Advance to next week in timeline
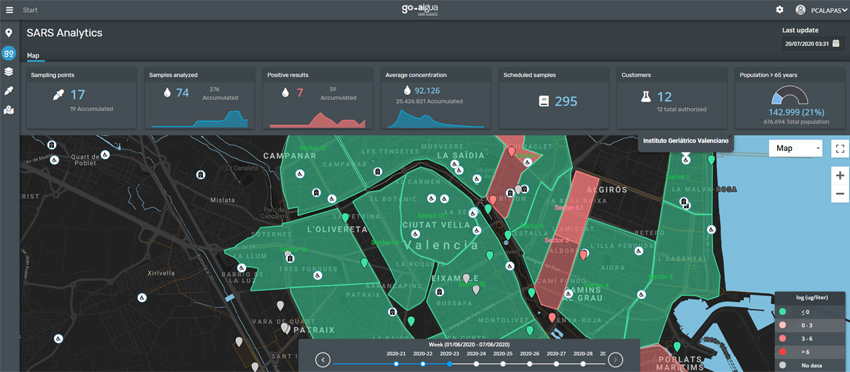Image resolution: width=850 pixels, height=372 pixels. click(615, 359)
